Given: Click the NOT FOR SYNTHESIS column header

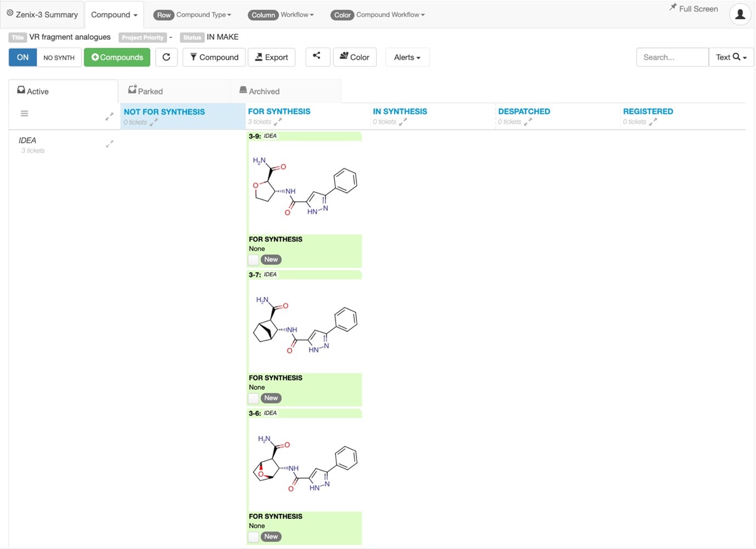Looking at the screenshot, I should [164, 111].
